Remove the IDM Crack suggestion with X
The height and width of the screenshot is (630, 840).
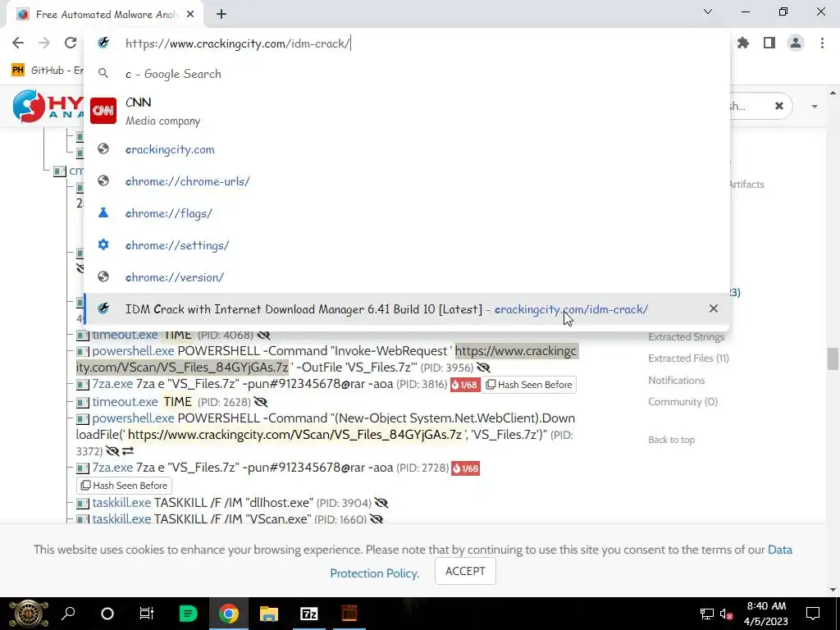(x=714, y=308)
